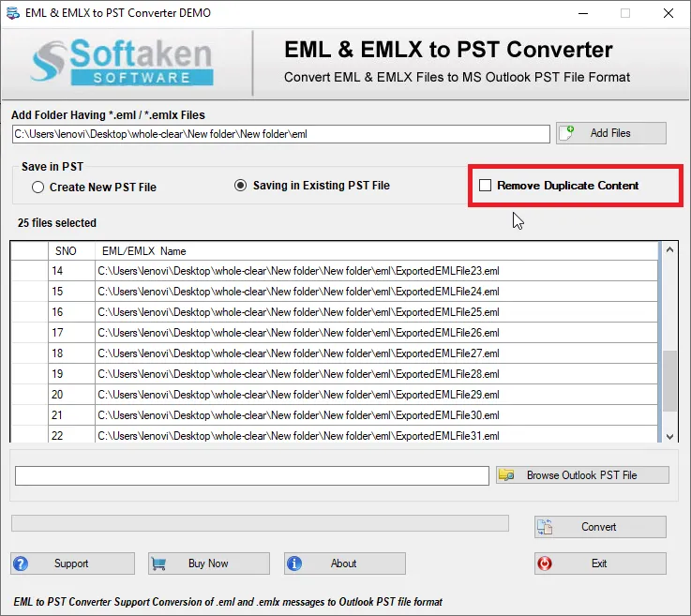
Task: Select the ExportedEMLFile29.eml row
Action: point(334,395)
